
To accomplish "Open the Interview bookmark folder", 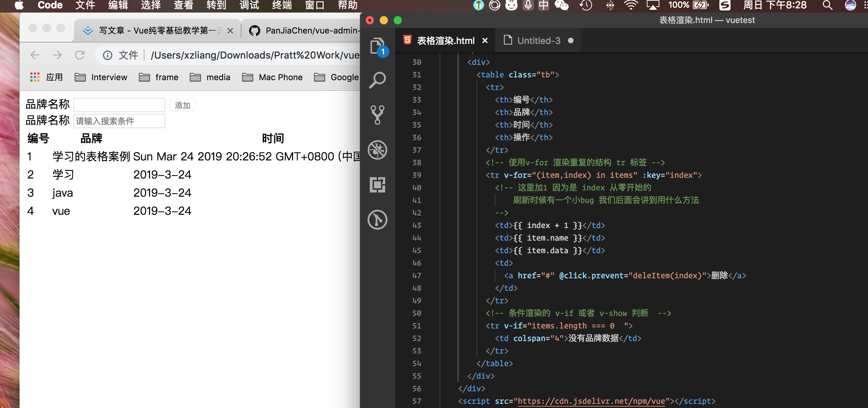I will 101,77.
